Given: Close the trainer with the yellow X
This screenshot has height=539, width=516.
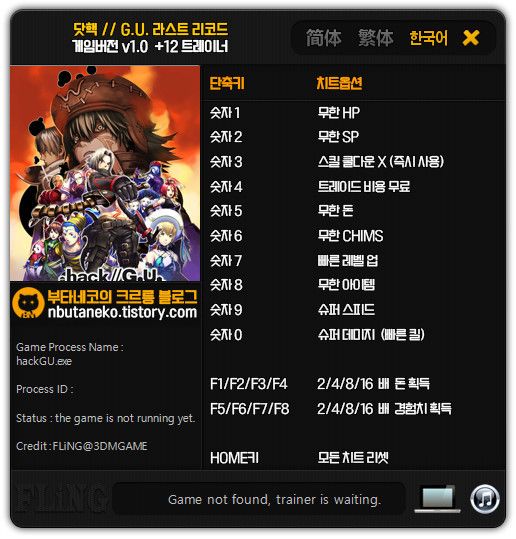Looking at the screenshot, I should pyautogui.click(x=471, y=37).
